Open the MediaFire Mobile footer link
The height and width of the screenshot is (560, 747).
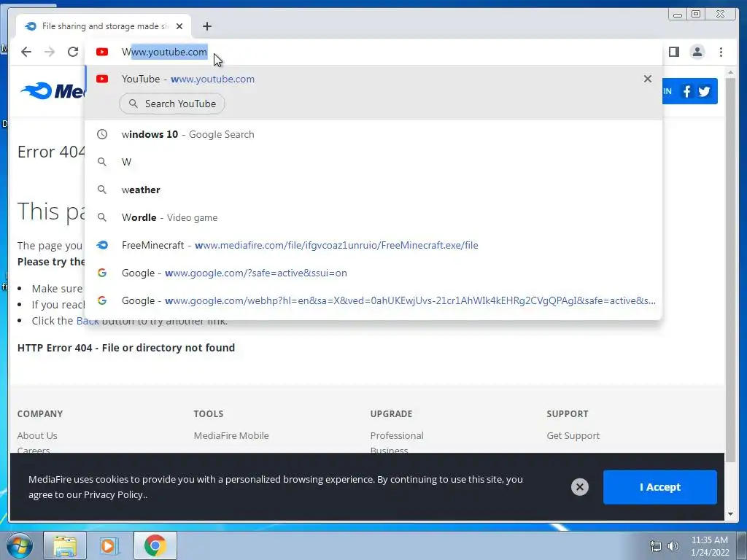coord(231,436)
